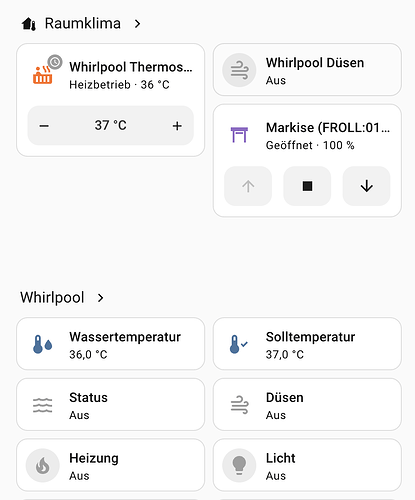The width and height of the screenshot is (415, 500).
Task: Click the purple Markise awning icon
Action: coord(239,135)
